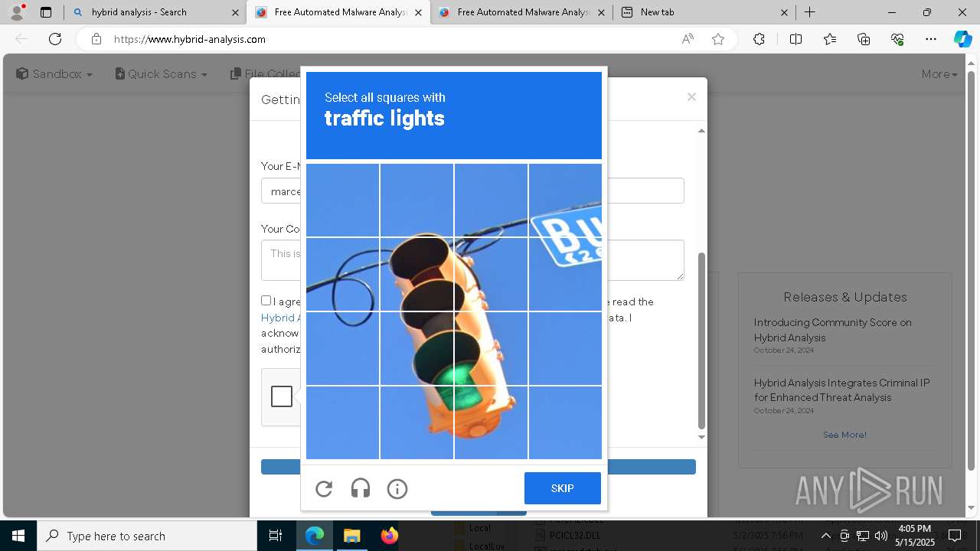Open the File Collections nav item
Screen dimensions: 980x551
pyautogui.click(x=265, y=73)
